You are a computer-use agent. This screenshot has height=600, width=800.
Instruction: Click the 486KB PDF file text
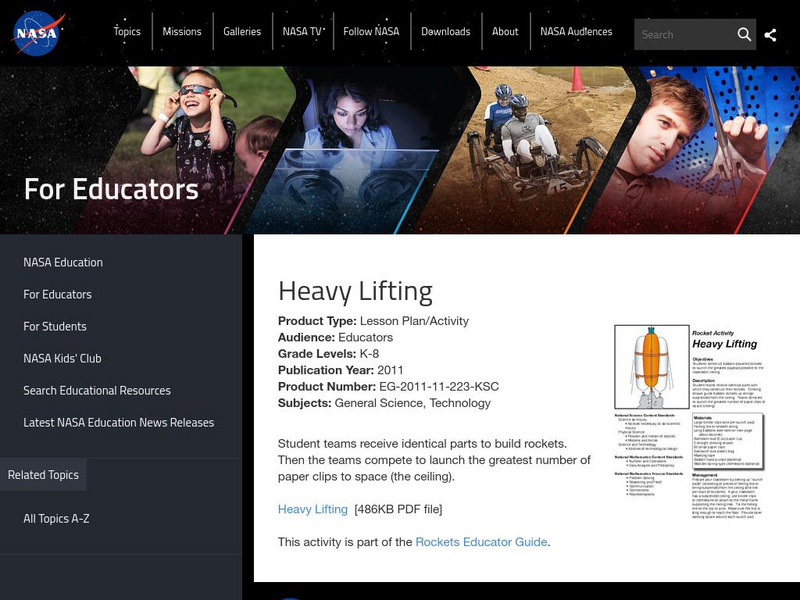[x=398, y=509]
